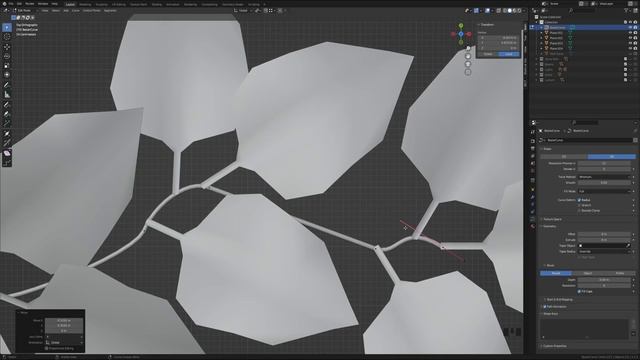Switch to Modeling workspace tab
Screen dimensions: 640x360
85,4
